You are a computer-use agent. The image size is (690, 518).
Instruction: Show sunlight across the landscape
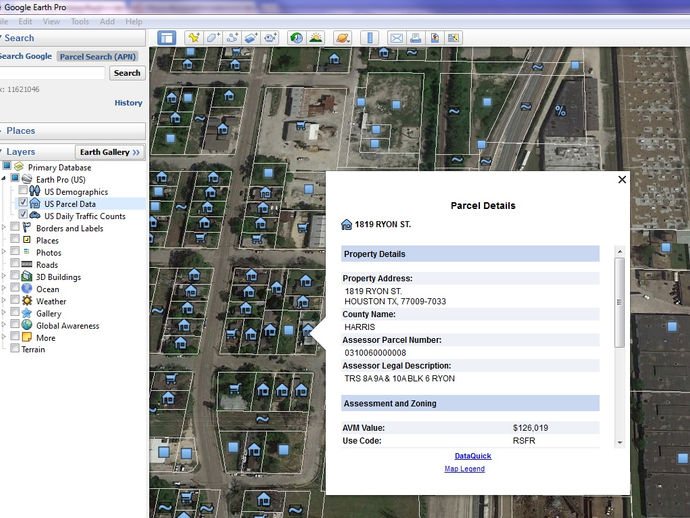[316, 38]
